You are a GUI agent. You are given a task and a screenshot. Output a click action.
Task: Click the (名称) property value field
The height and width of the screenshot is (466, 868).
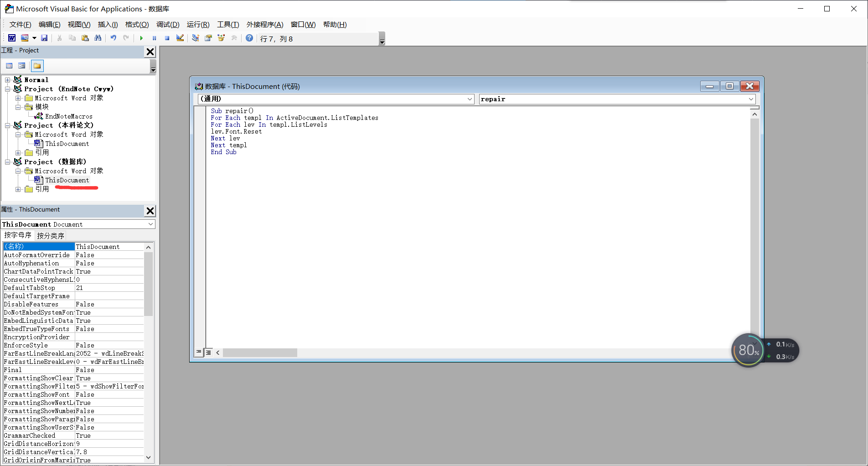click(x=109, y=247)
